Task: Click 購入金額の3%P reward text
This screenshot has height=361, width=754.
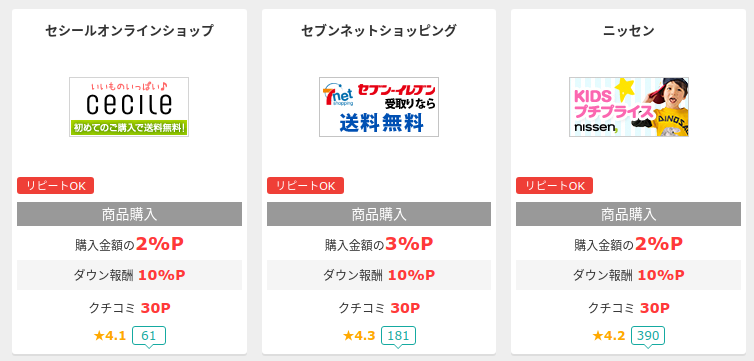Action: 379,244
